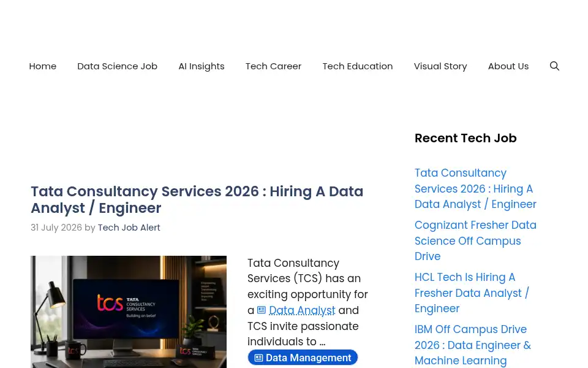Open the Tata Consultancy Services 2026 article title
The image size is (588, 368).
pos(197,199)
